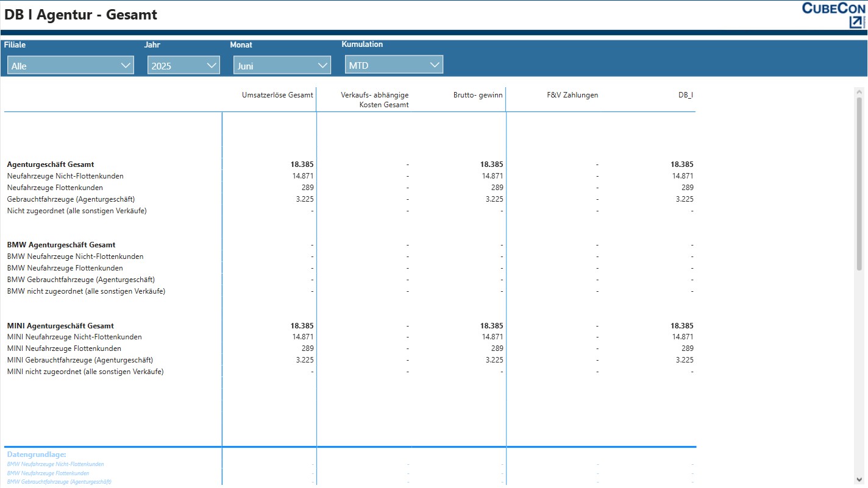Click the Verkaufs- abhängige Kosten Gesamt header
Screen dimensions: 868x488
[x=374, y=100]
